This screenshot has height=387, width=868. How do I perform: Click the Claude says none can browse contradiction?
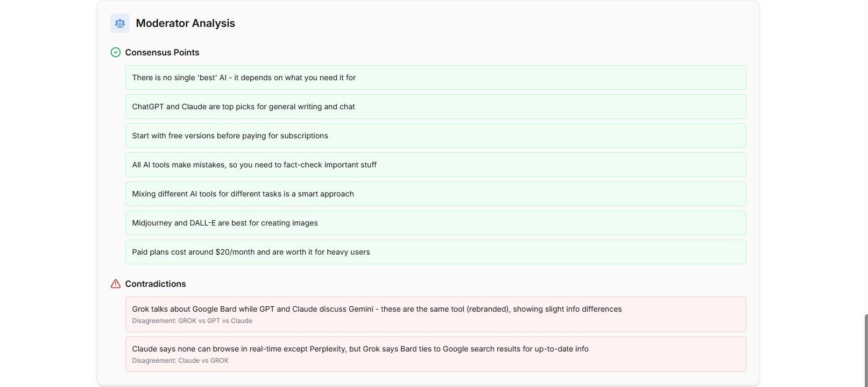pos(435,354)
